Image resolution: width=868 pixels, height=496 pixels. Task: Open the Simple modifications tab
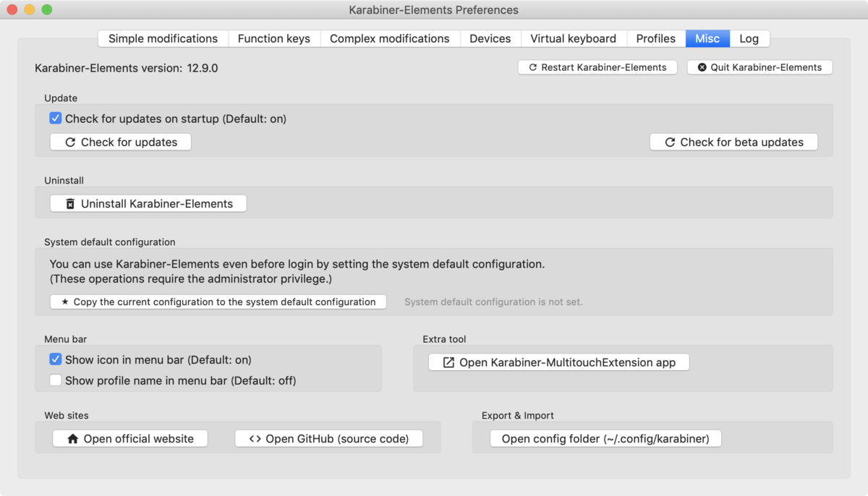(x=163, y=38)
